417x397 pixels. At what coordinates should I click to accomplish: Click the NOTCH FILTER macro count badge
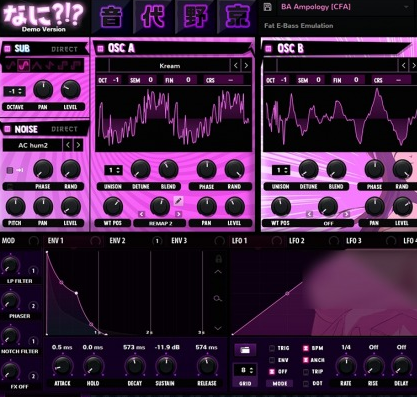(x=33, y=341)
